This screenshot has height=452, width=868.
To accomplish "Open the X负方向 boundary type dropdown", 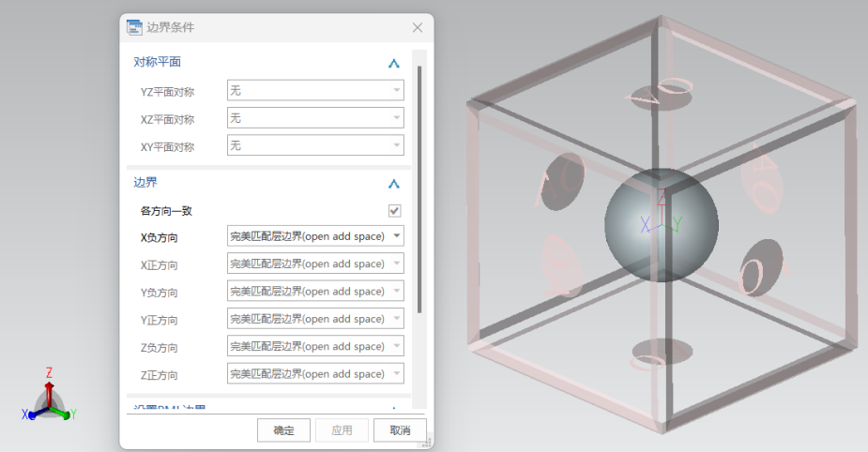I will (315, 236).
